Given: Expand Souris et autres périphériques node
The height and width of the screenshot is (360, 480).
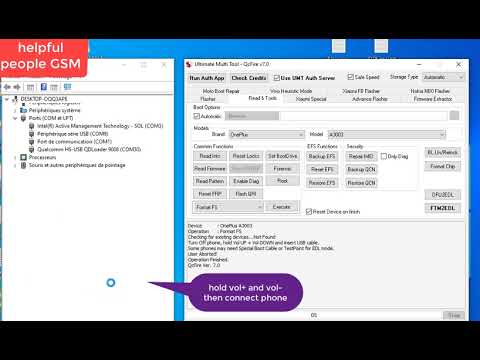Looking at the screenshot, I should point(15,165).
